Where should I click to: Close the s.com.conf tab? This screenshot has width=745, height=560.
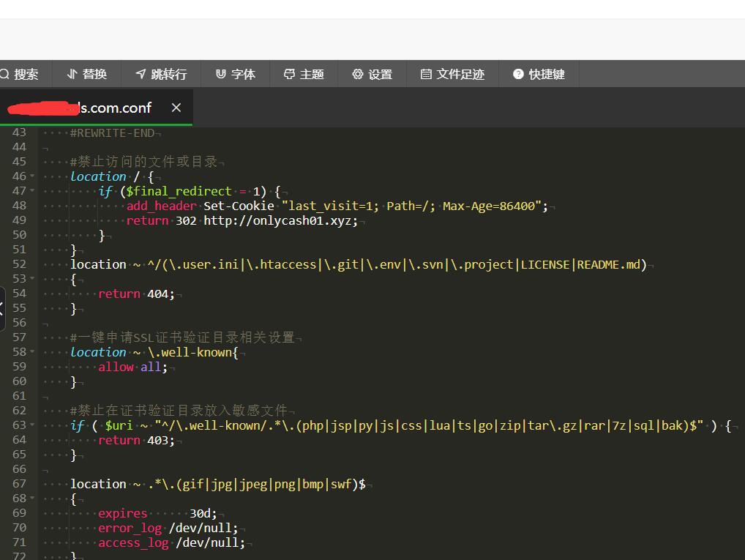(176, 108)
